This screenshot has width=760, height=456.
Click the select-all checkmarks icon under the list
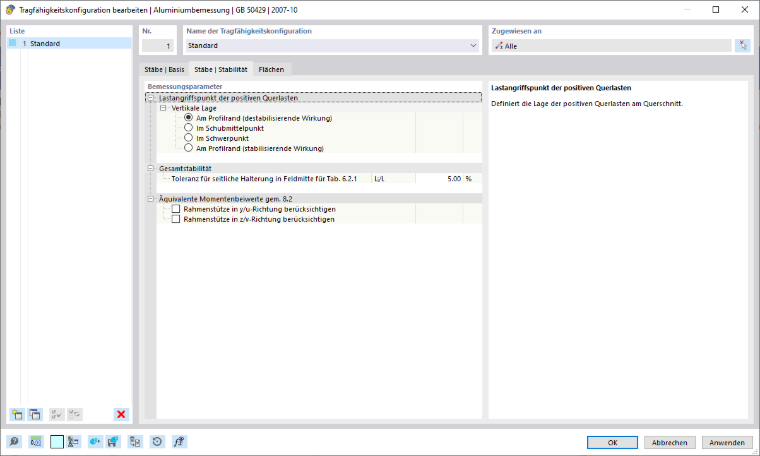57,414
